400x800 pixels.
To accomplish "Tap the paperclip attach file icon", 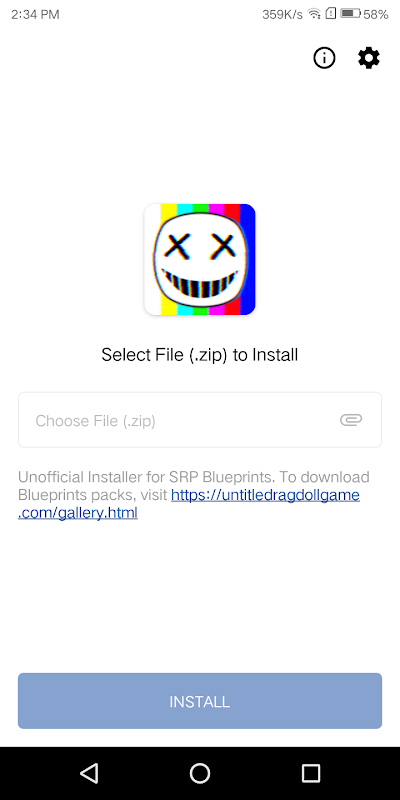I will tap(351, 420).
